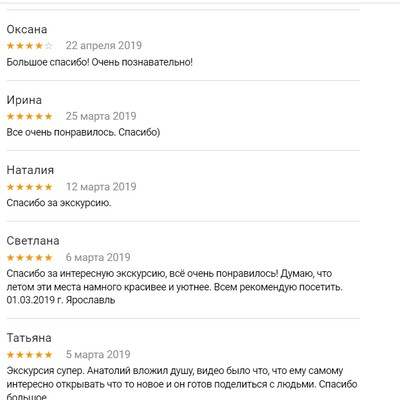400x400 pixels.
Task: Click Ирина's five-star rating
Action: (x=29, y=116)
